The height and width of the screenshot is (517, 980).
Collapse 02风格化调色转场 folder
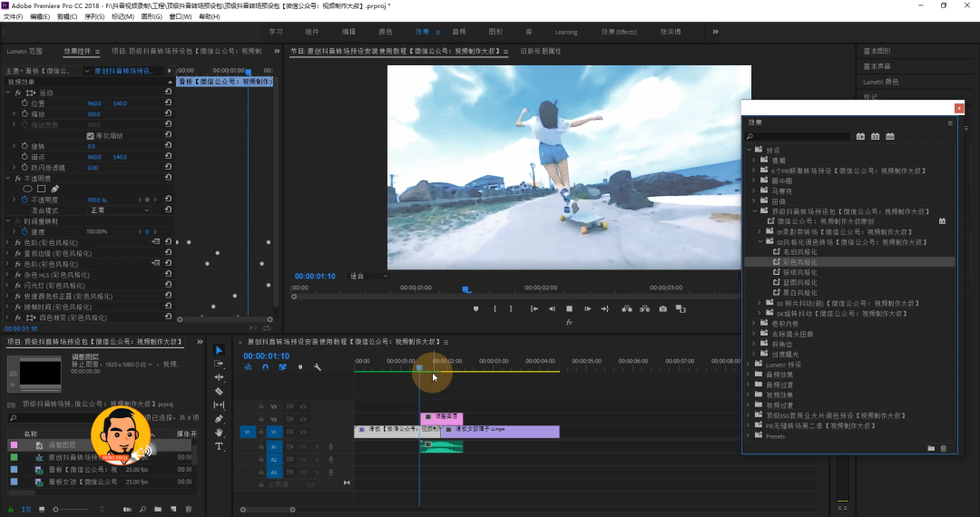point(760,241)
